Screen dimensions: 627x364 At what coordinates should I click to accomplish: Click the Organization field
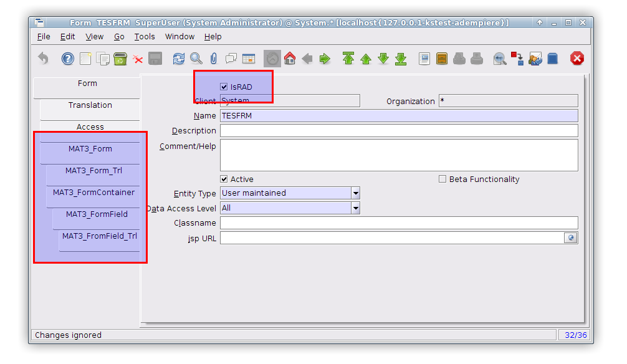click(508, 101)
